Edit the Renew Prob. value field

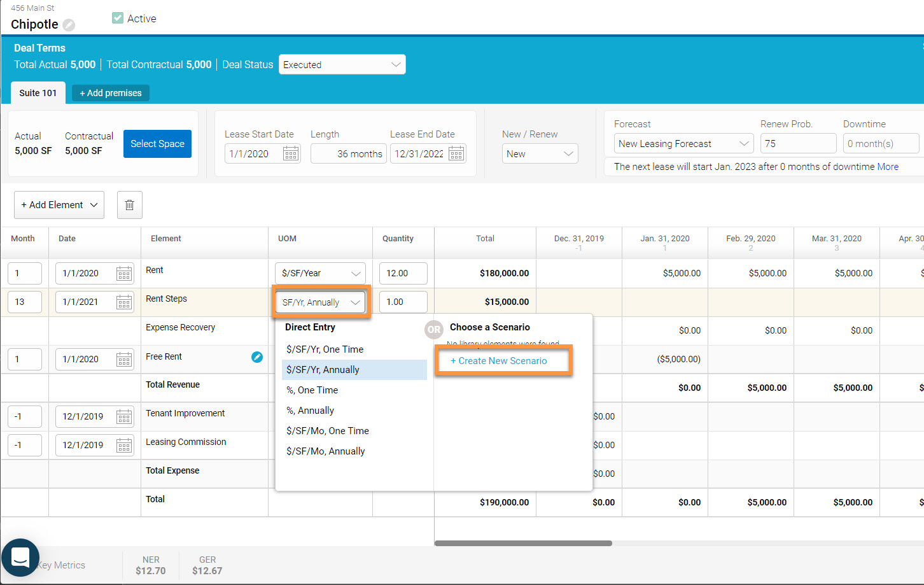[798, 143]
